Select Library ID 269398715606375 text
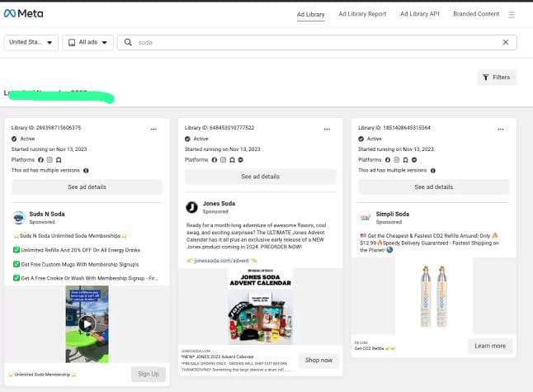 pyautogui.click(x=46, y=128)
